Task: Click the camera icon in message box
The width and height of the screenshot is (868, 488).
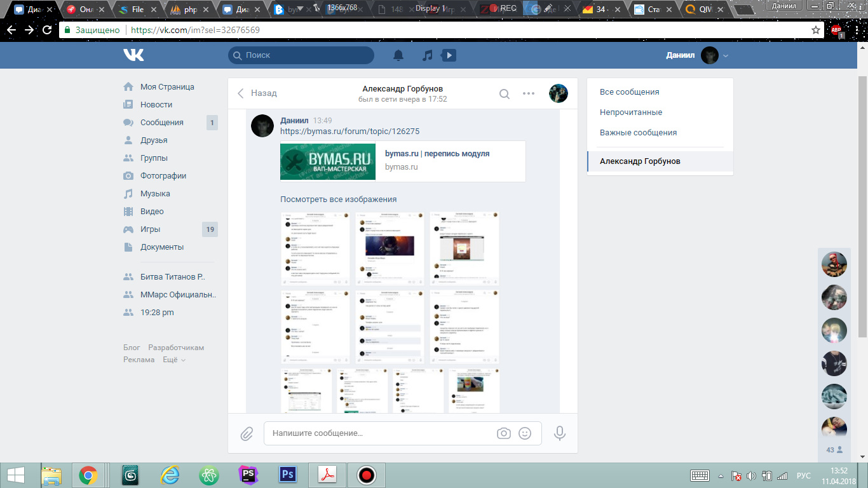Action: pyautogui.click(x=504, y=433)
